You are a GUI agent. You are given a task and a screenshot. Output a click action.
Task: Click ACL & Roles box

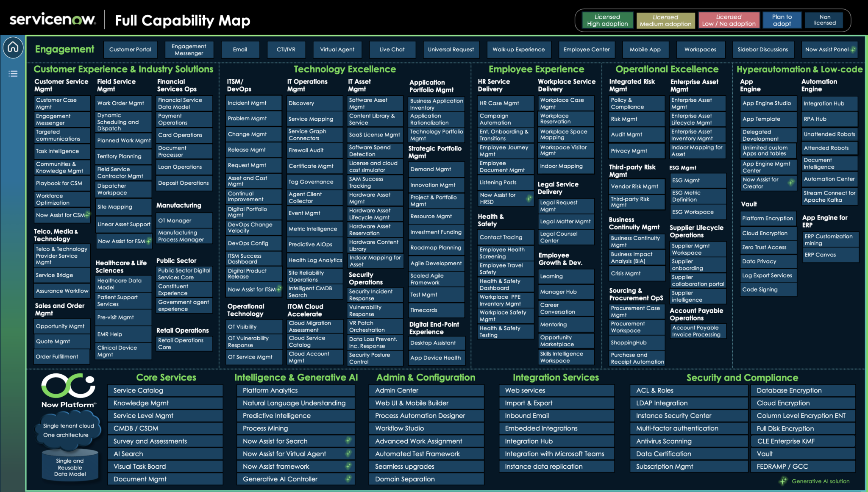(x=688, y=390)
